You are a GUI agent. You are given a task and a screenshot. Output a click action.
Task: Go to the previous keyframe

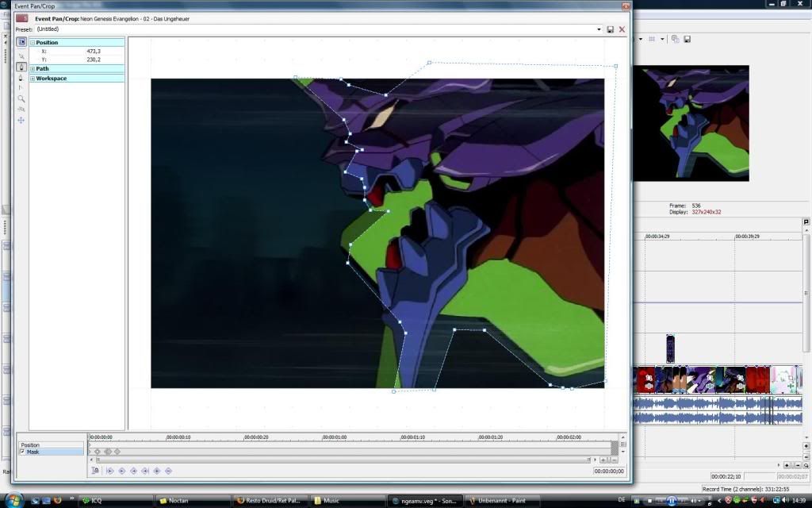point(121,471)
